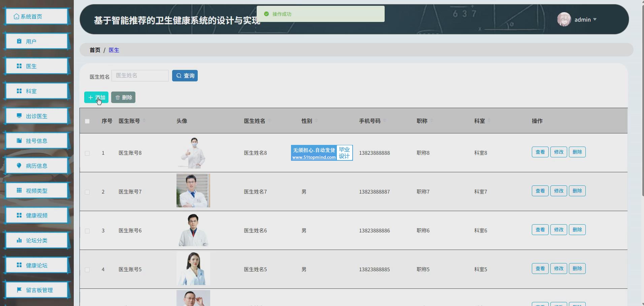Select the checkbox for 医生账号8 row
This screenshot has height=306, width=644.
point(87,153)
